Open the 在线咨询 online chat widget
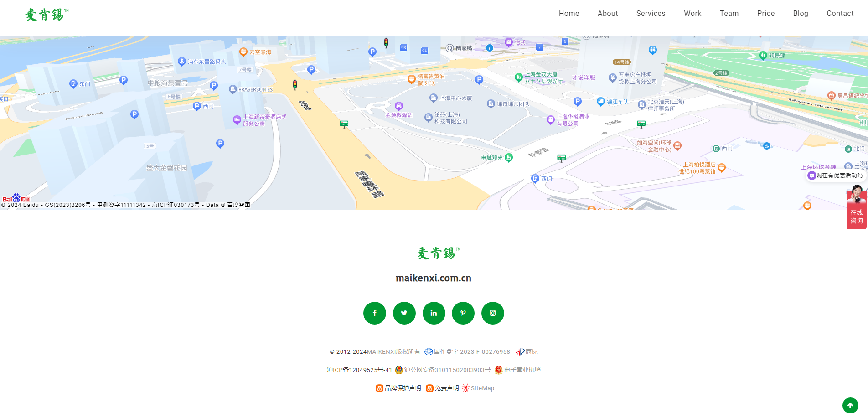 click(856, 209)
